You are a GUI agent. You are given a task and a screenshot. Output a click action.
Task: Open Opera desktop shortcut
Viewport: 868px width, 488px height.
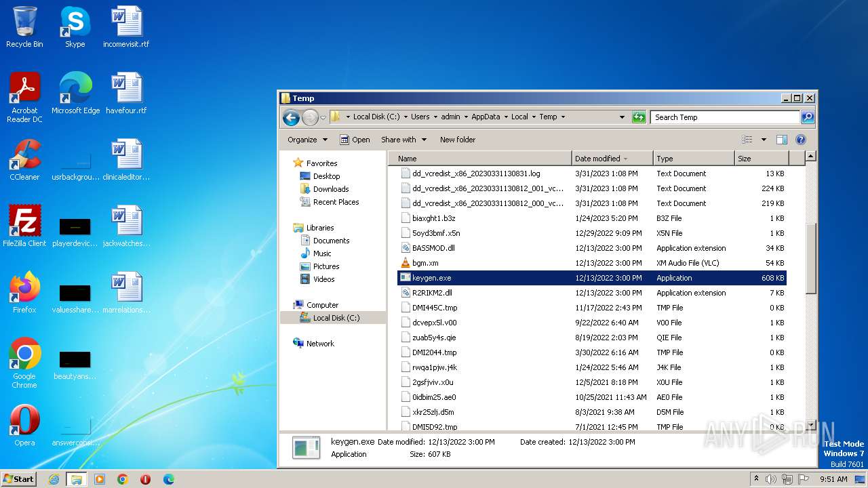coord(24,425)
